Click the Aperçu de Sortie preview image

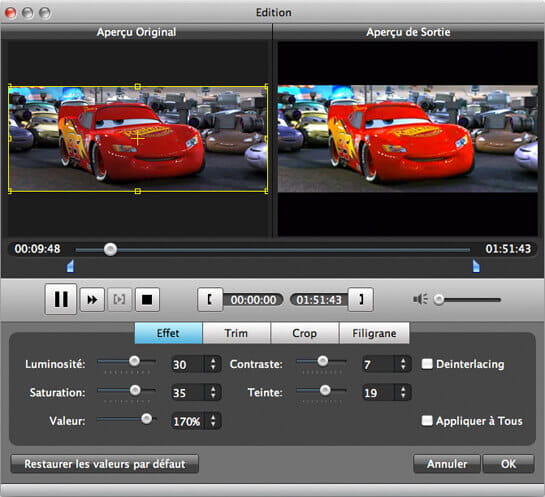tap(408, 139)
